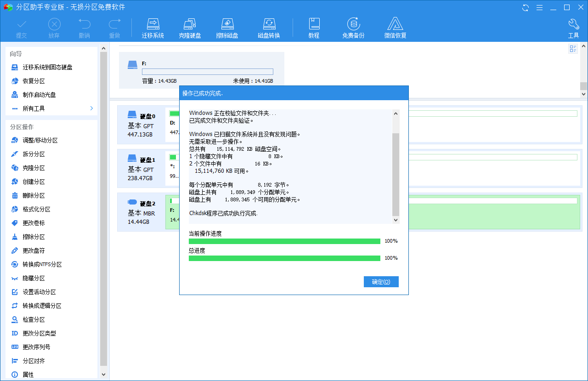Open the 迁移系统 migrate system tool

point(153,28)
